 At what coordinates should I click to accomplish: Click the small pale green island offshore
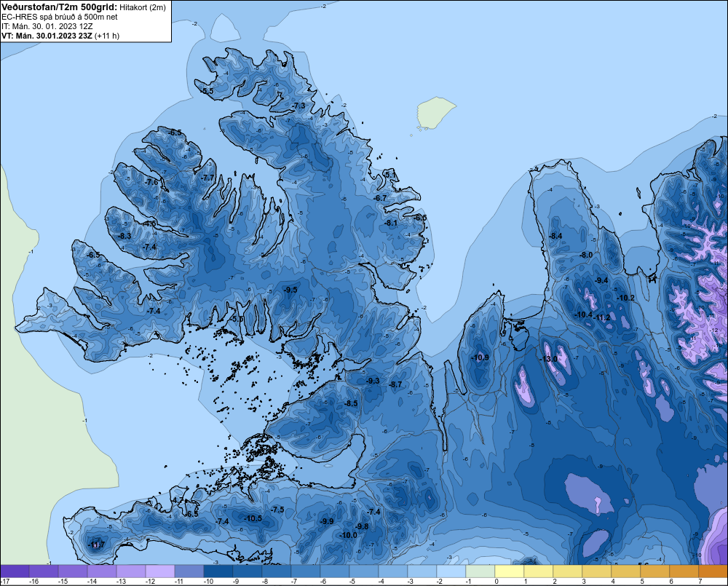[x=435, y=113]
